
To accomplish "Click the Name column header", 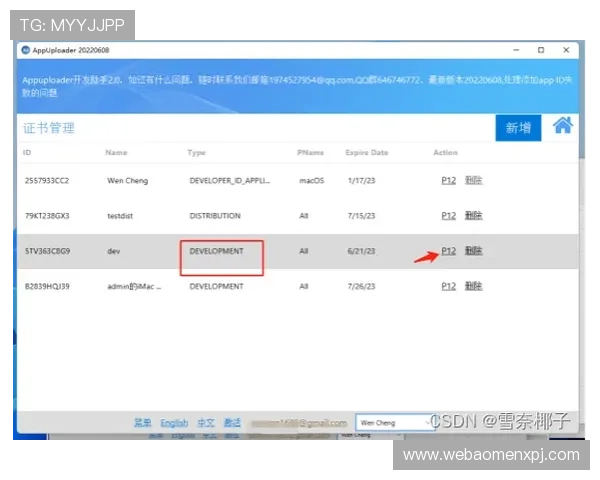I will click(x=116, y=152).
